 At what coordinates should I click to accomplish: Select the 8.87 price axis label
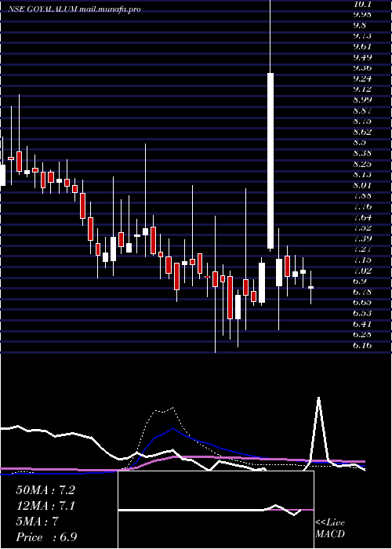[362, 111]
